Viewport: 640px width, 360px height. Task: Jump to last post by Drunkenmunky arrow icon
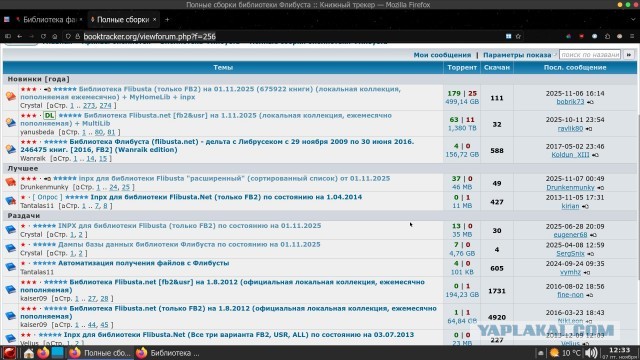pos(600,188)
